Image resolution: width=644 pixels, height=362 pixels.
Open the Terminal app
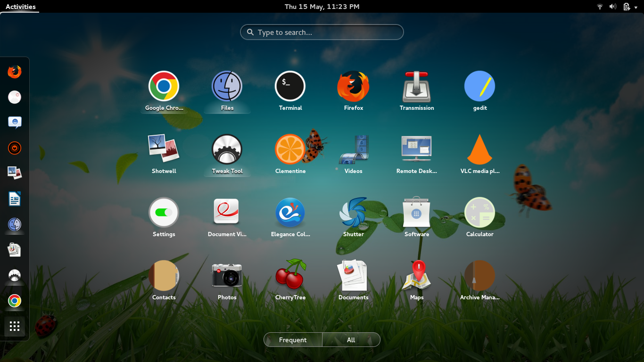click(x=290, y=92)
